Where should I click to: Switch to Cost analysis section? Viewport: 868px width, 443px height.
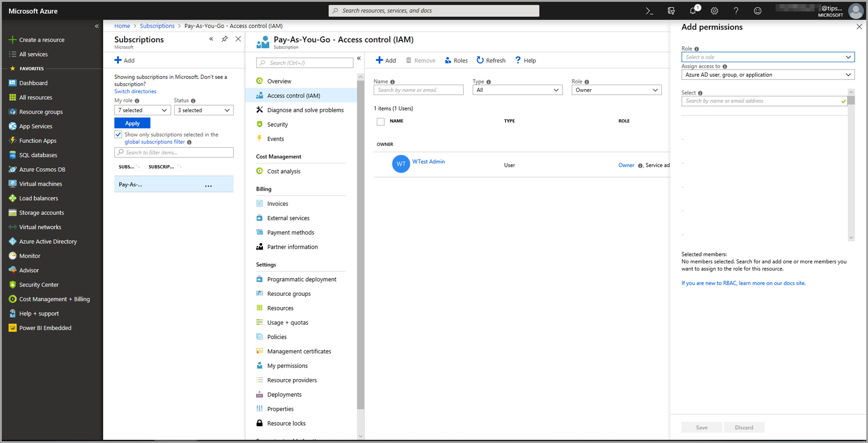[x=284, y=171]
